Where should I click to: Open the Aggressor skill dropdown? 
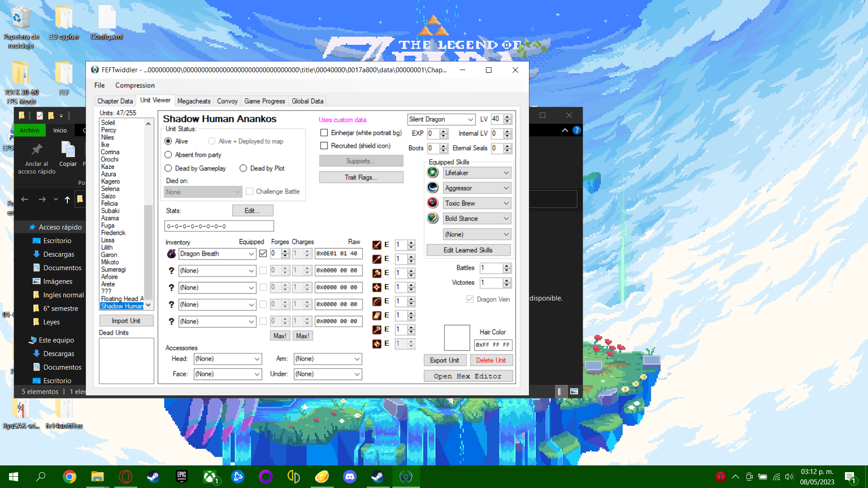(x=477, y=188)
